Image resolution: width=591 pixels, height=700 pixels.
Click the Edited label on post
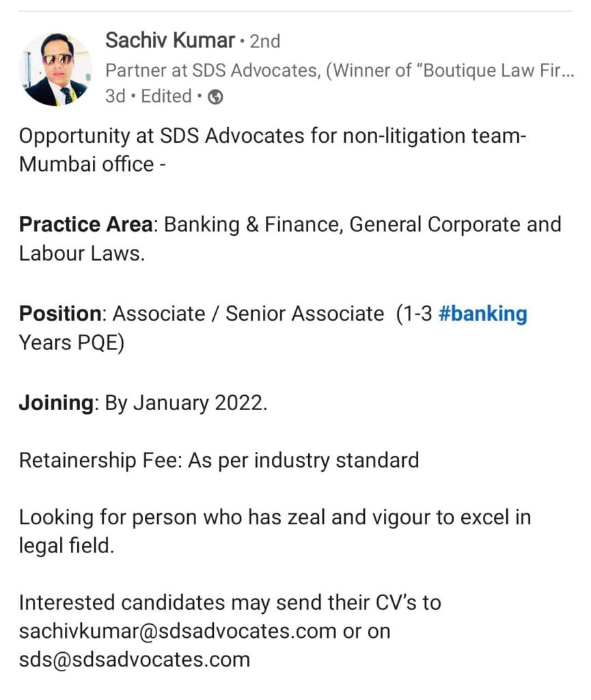(167, 96)
